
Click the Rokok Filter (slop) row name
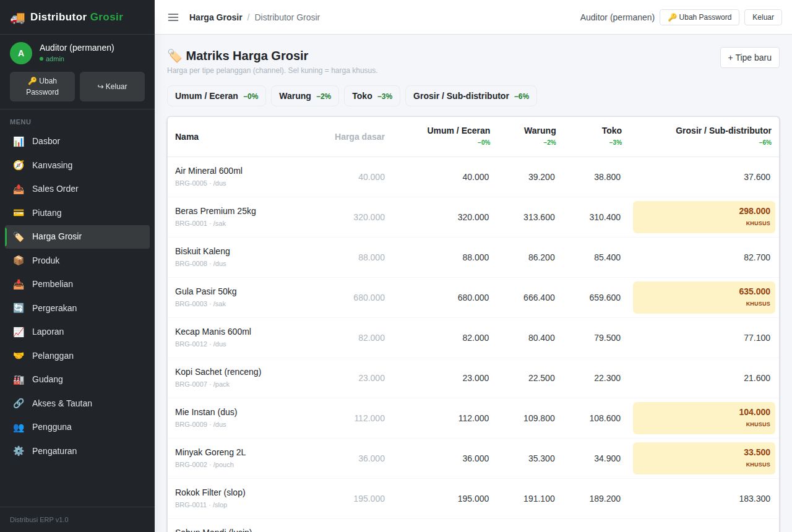coord(210,492)
